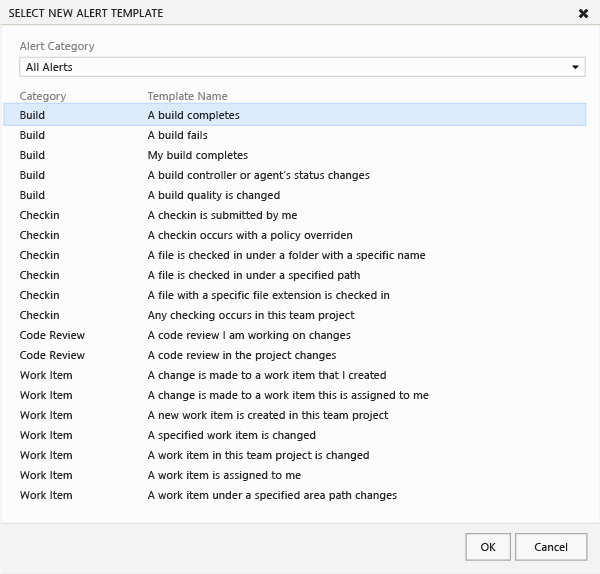The image size is (600, 574).
Task: Select 'A build quality is changed' template
Action: pos(295,195)
